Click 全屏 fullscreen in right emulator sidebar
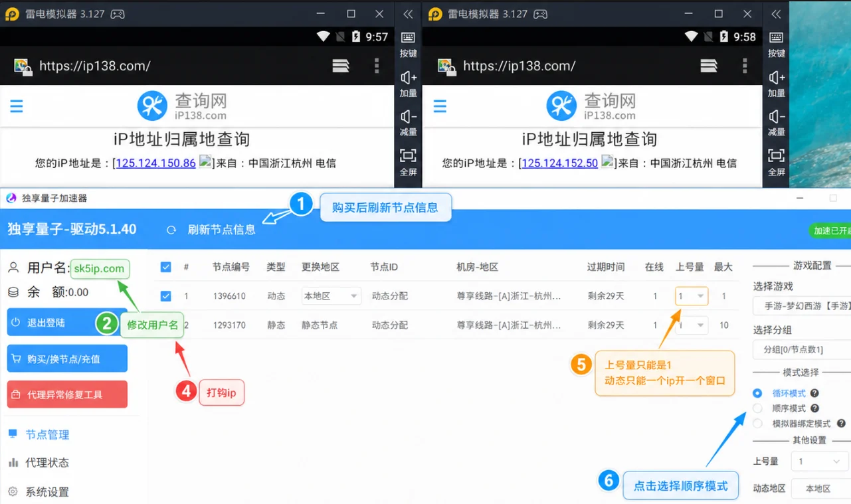Image resolution: width=851 pixels, height=504 pixels. pos(776,162)
